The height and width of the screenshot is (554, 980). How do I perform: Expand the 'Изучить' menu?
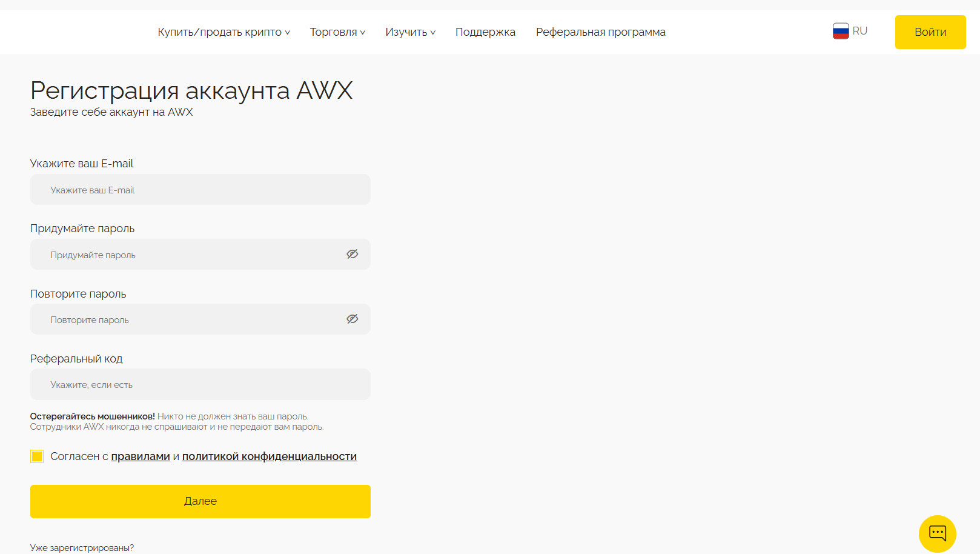[x=410, y=32]
